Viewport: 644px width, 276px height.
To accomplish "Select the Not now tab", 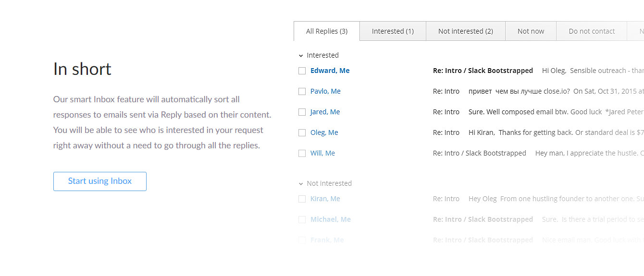I will pos(531,31).
